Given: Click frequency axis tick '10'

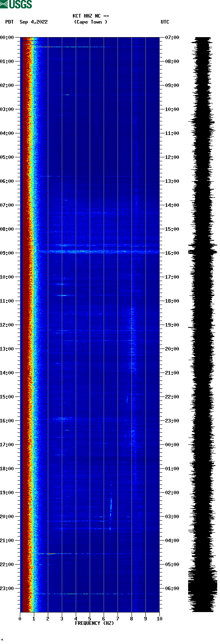Looking at the screenshot, I should pos(159,619).
